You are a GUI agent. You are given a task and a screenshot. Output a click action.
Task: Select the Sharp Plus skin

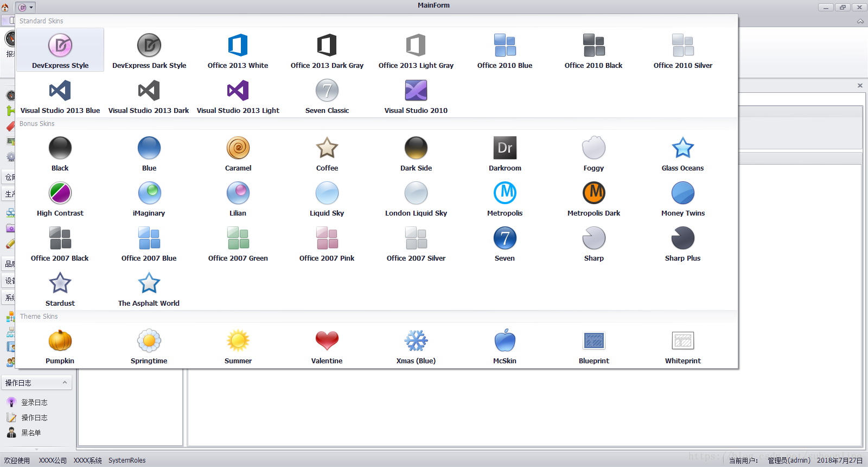pyautogui.click(x=683, y=243)
